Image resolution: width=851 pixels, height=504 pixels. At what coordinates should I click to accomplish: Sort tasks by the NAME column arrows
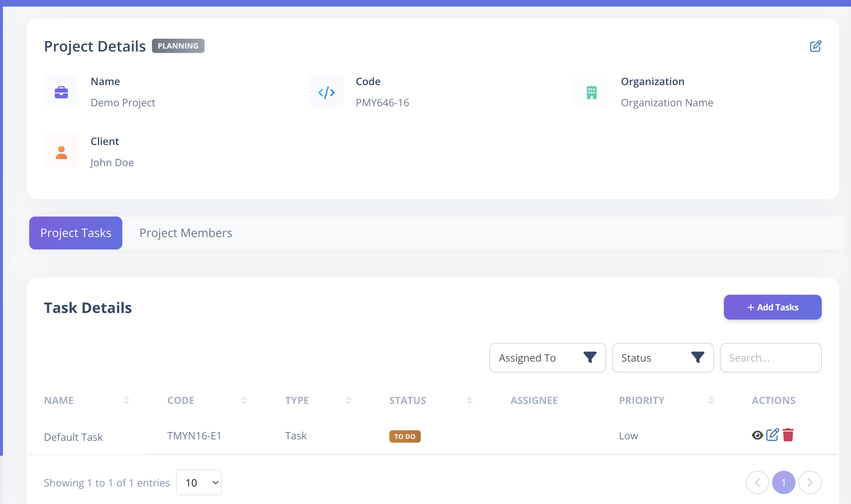coord(126,400)
